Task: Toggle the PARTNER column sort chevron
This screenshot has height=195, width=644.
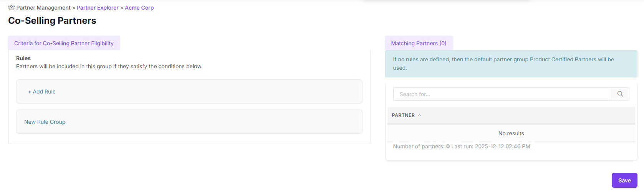Action: coord(419,115)
